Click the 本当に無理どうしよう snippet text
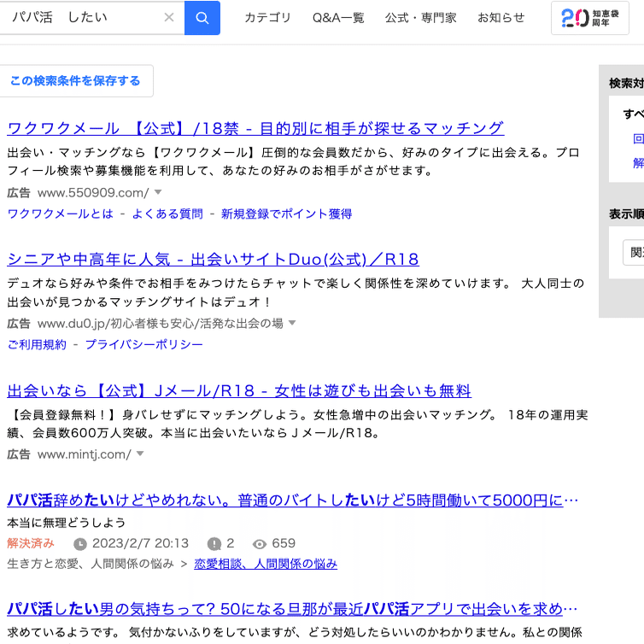The width and height of the screenshot is (644, 644). pyautogui.click(x=67, y=523)
